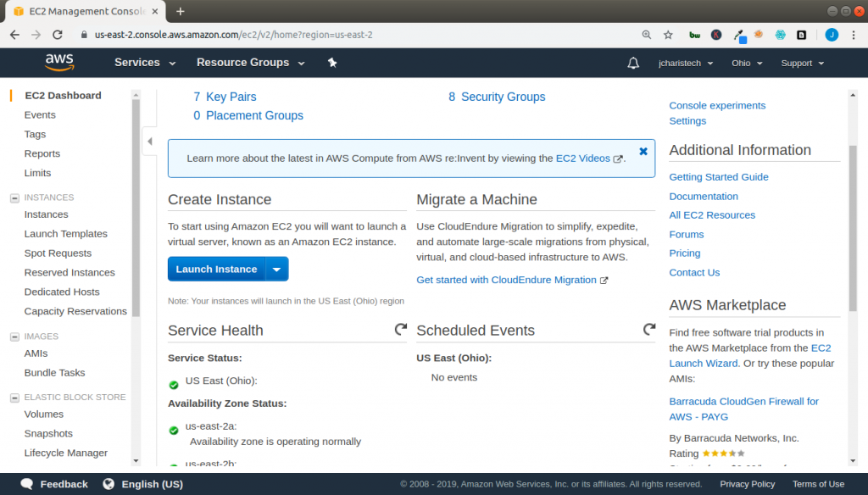This screenshot has width=868, height=495.
Task: Click the globe icon beside English (US)
Action: [107, 483]
